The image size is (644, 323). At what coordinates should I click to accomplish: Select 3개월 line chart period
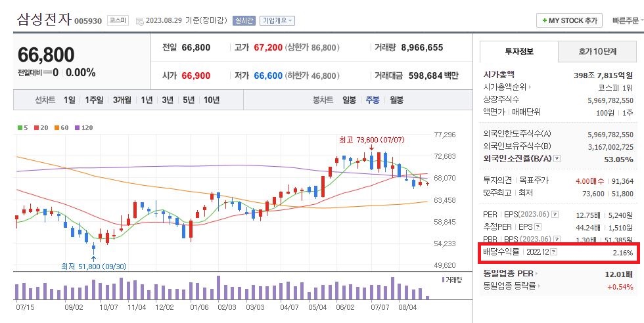pyautogui.click(x=122, y=100)
